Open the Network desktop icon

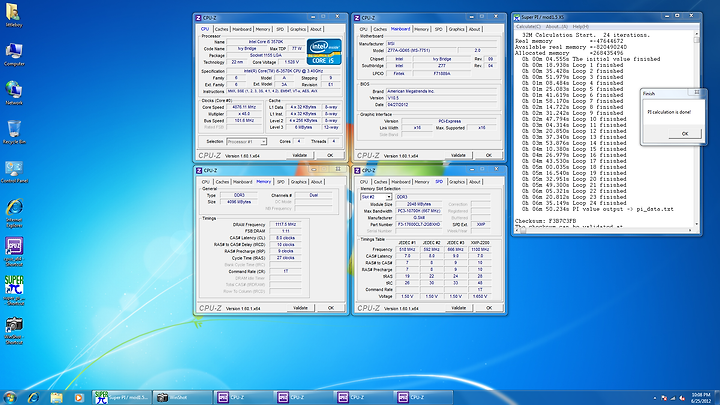point(14,93)
